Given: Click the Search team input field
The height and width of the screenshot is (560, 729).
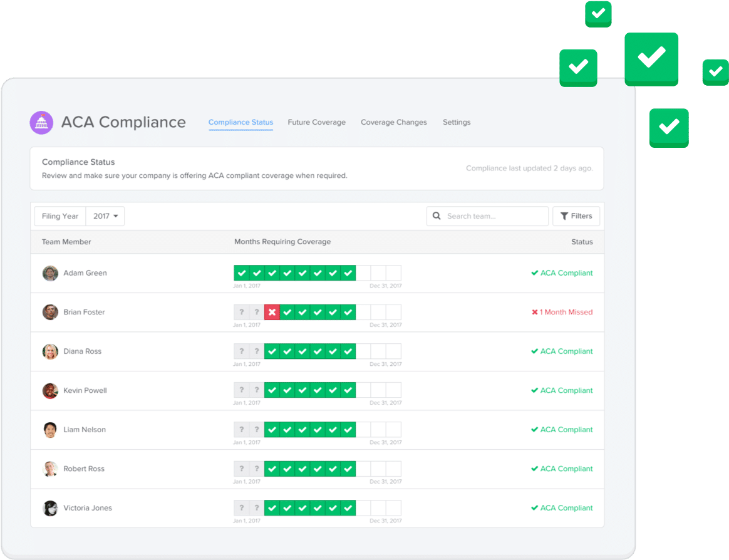Looking at the screenshot, I should 487,216.
